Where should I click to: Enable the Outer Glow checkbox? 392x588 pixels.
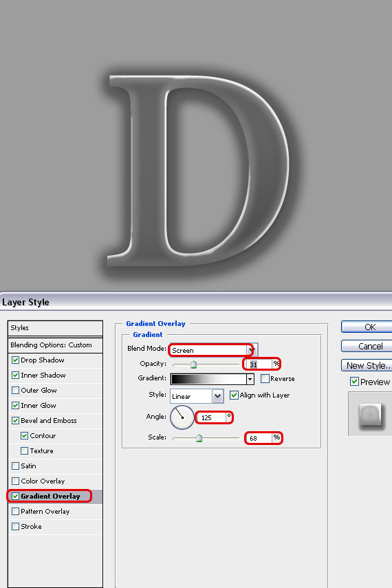[x=15, y=391]
